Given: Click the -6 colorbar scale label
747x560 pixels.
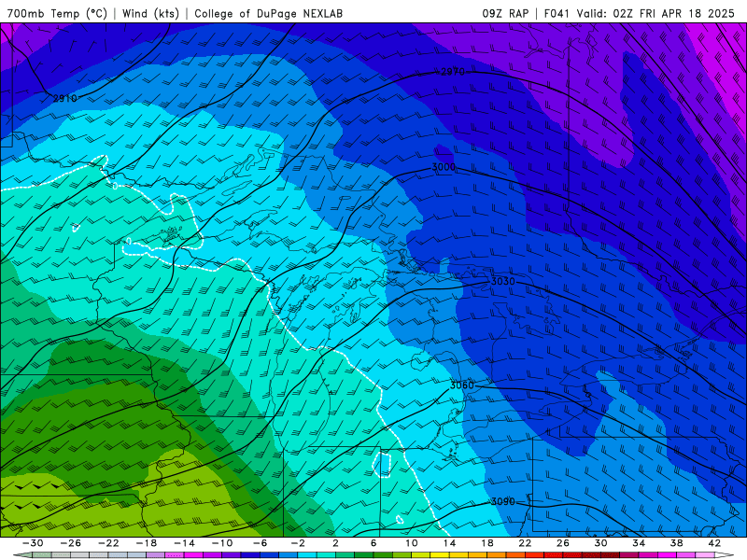Looking at the screenshot, I should coord(260,543).
